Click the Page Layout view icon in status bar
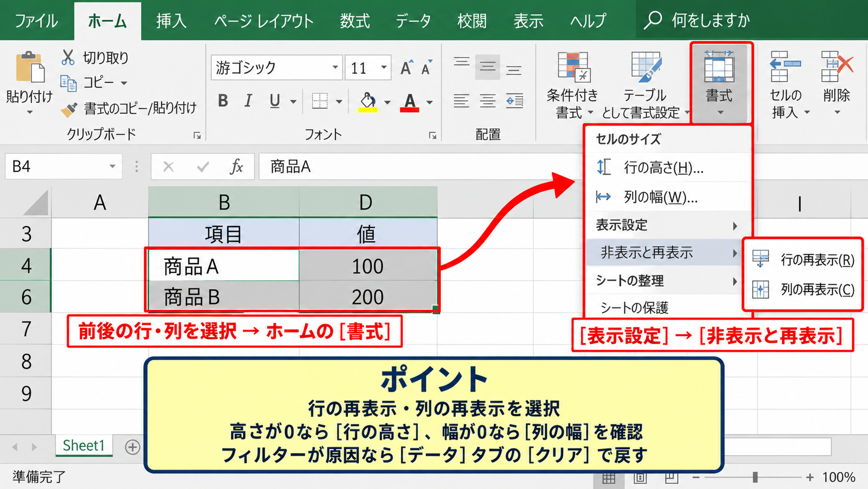This screenshot has height=489, width=868. [x=640, y=477]
